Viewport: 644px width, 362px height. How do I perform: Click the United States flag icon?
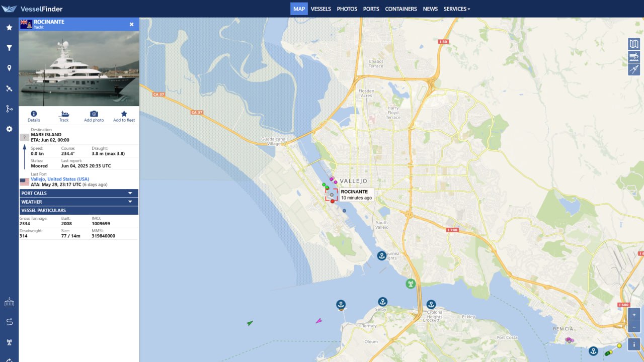point(25,182)
